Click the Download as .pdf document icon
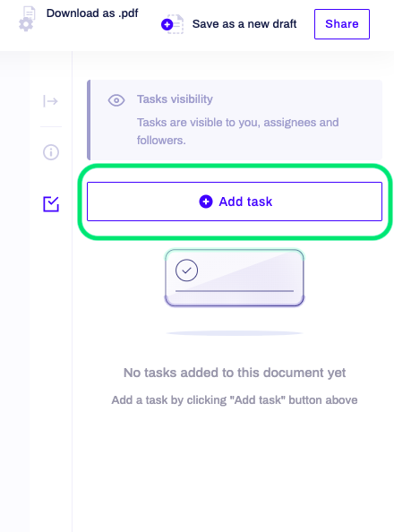 [27, 19]
